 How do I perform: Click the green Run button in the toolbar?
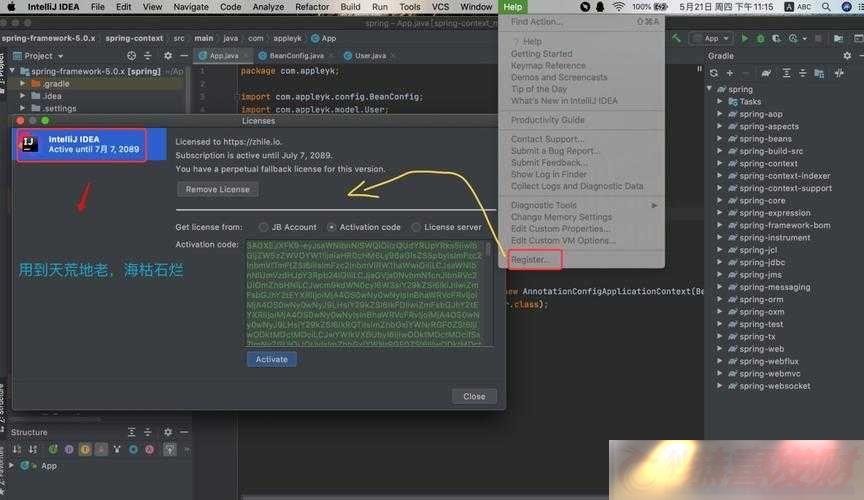click(744, 39)
